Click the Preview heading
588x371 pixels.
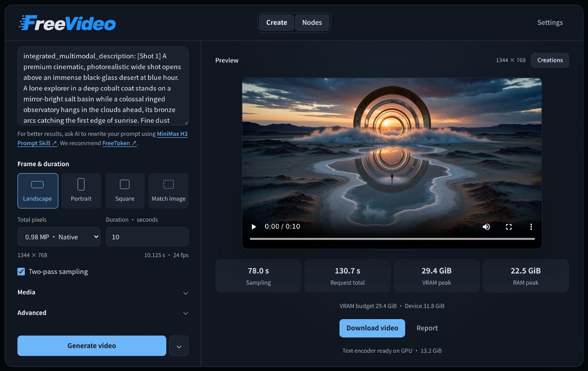coord(227,60)
